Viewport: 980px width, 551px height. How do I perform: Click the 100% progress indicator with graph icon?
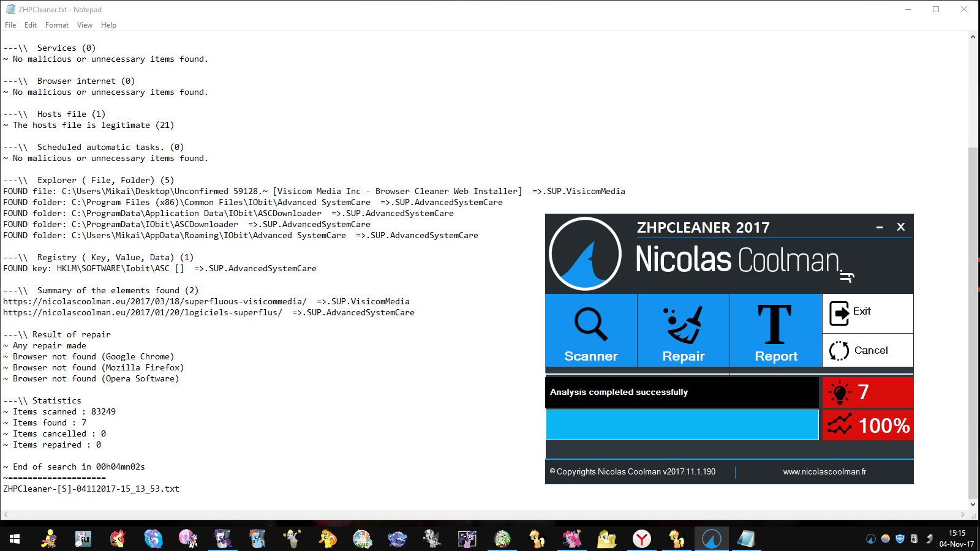click(868, 425)
